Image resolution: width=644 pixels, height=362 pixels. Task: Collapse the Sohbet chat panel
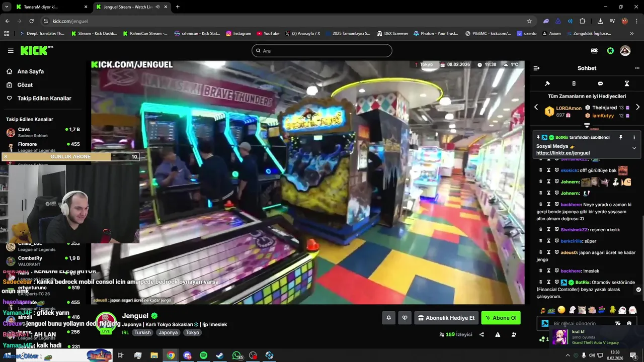tap(536, 68)
